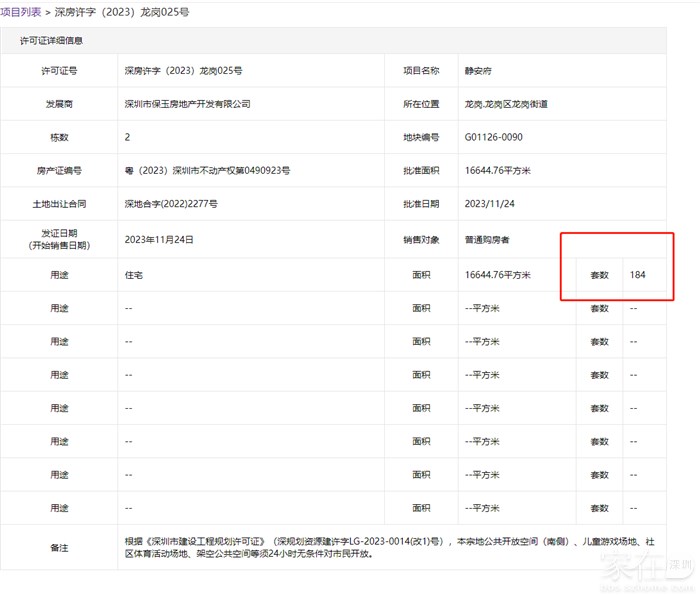Click property certificate number 粤（2023）深圳市不动产权第0490923号
Image resolution: width=700 pixels, height=595 pixels.
207,171
